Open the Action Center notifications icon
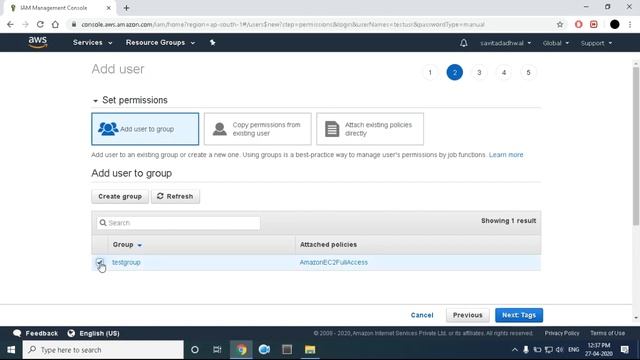 tap(624, 350)
